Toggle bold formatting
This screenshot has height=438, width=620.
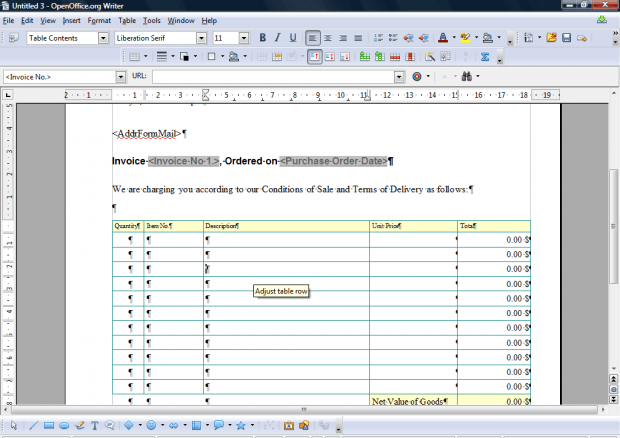[x=262, y=38]
